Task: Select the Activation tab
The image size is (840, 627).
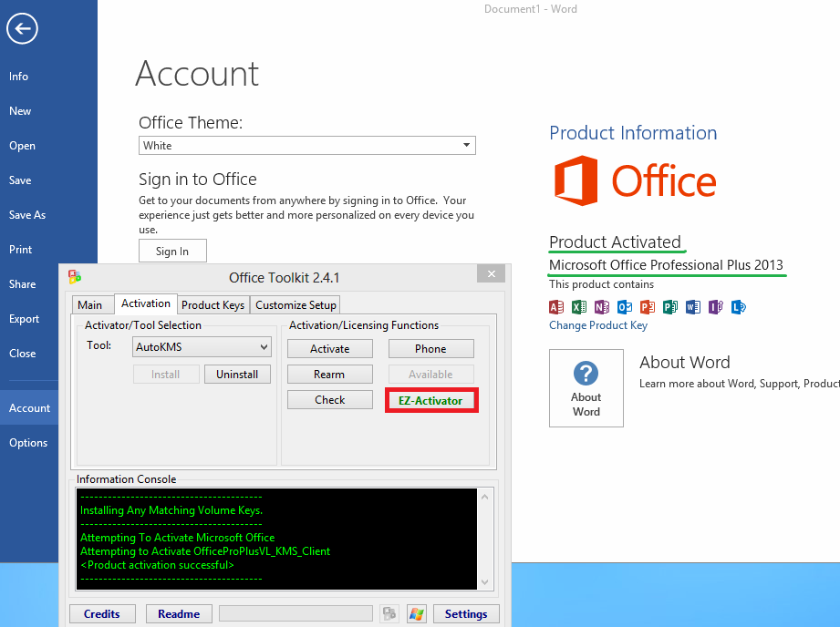Action: (x=146, y=303)
